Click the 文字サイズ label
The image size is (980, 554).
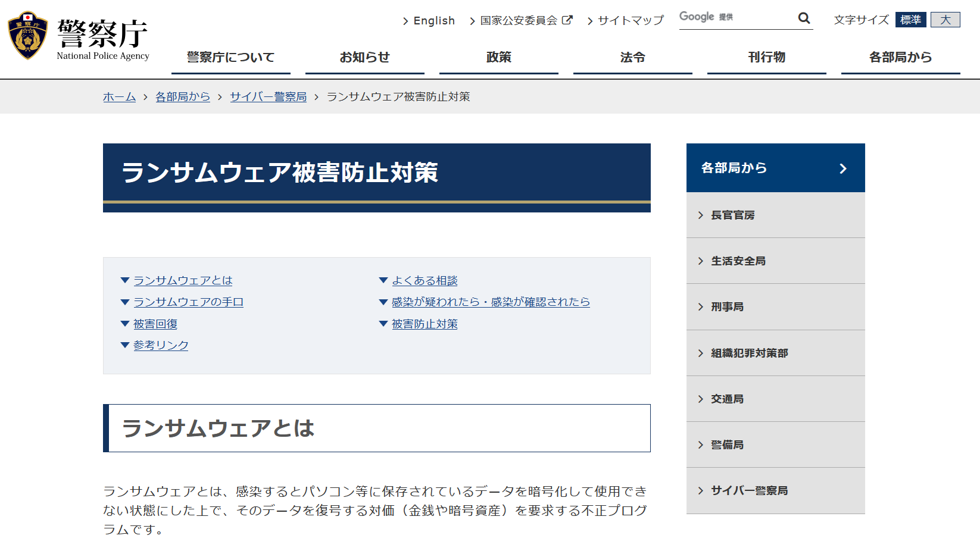(x=862, y=20)
